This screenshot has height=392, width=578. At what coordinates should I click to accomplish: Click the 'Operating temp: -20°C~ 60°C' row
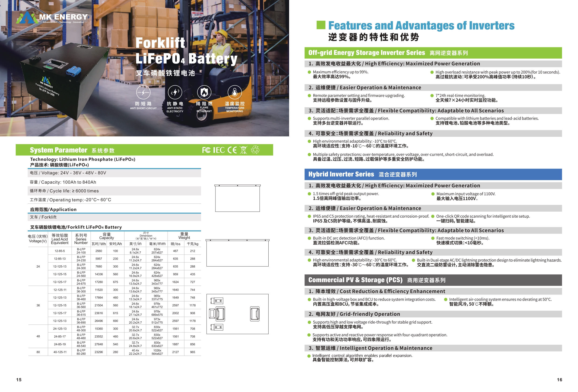114,200
